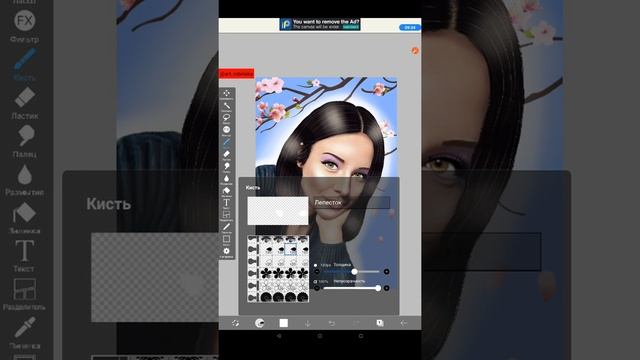Select the Canvas square tool
Viewport: 640px width, 360px height.
point(227,239)
